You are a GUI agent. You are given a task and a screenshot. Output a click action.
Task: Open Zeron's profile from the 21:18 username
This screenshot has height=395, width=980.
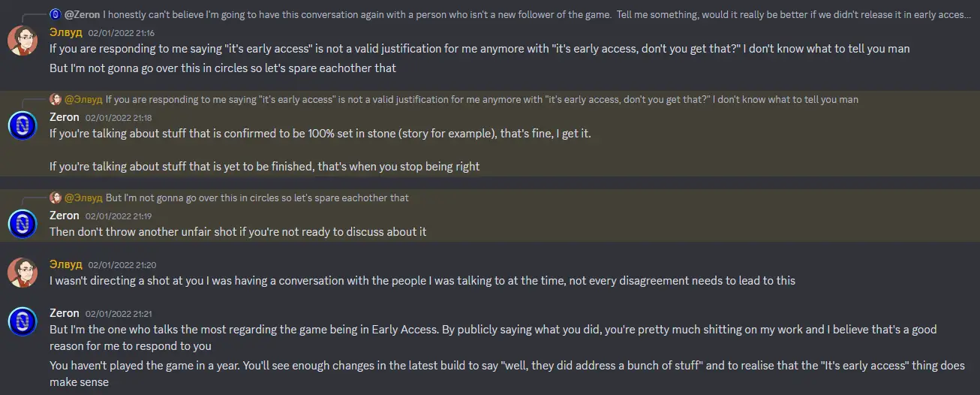pos(65,117)
